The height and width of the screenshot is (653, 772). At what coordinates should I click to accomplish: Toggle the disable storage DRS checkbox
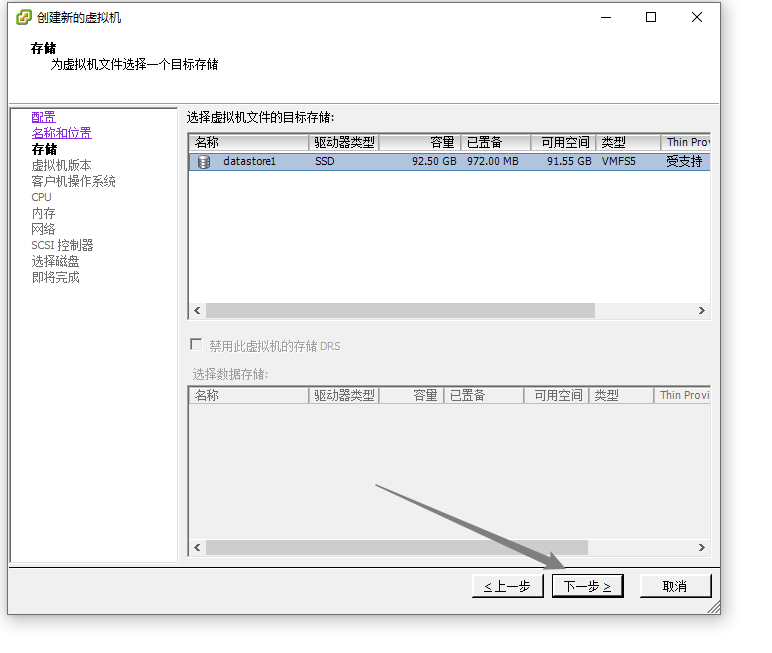196,344
